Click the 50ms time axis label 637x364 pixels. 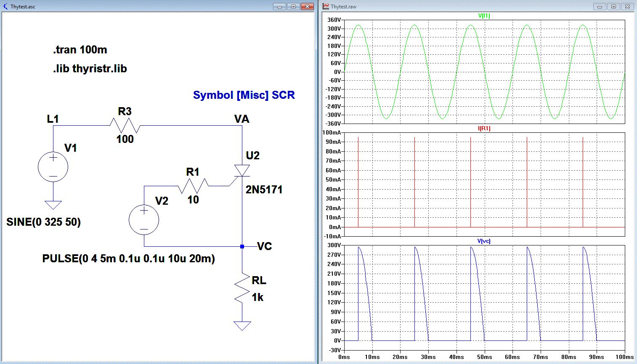pyautogui.click(x=484, y=357)
